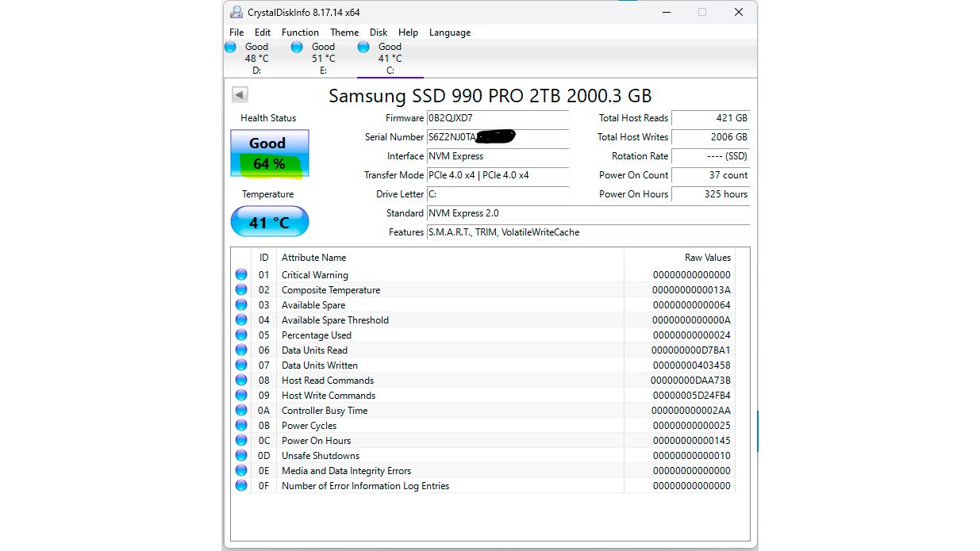Click the Data Units Written attribute name
The width and height of the screenshot is (980, 551).
point(320,365)
